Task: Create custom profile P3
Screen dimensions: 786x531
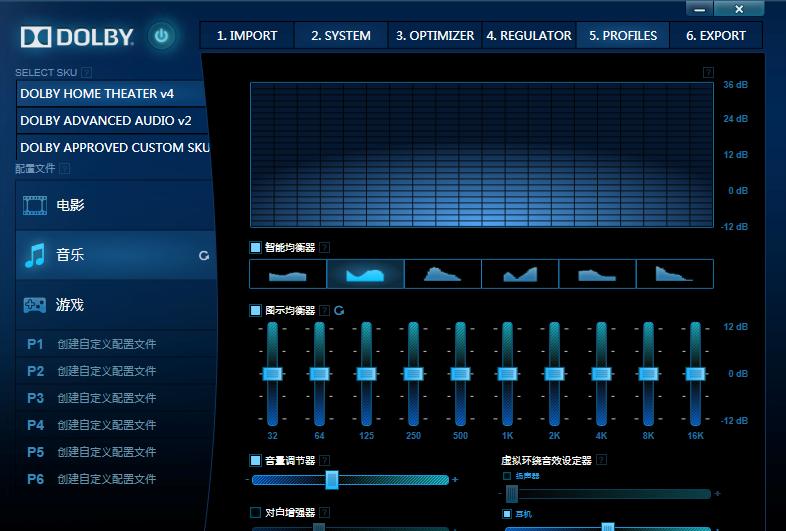Action: [116, 398]
